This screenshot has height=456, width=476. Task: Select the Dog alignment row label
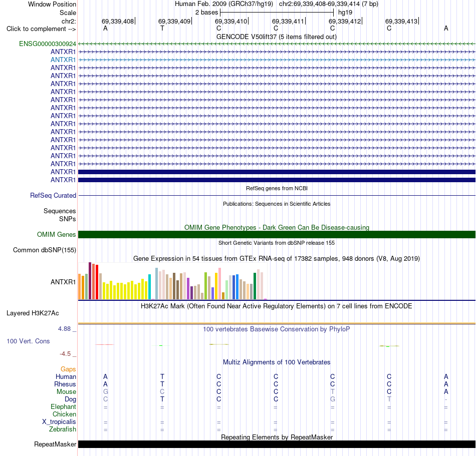click(x=71, y=399)
